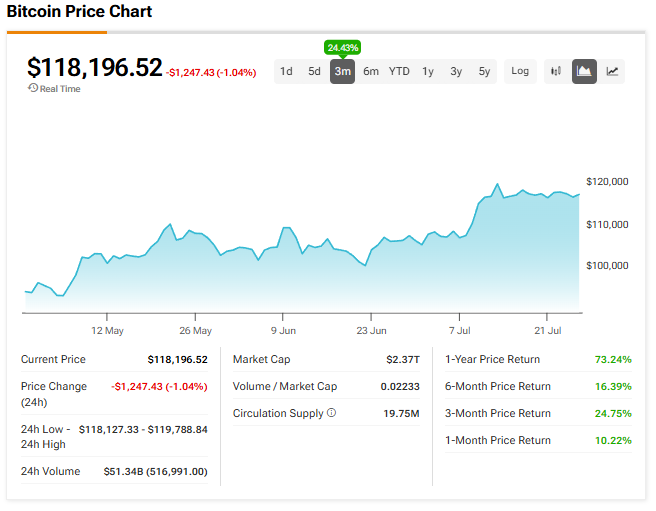The image size is (656, 511).
Task: Switch chart to 1y range
Action: coord(428,71)
